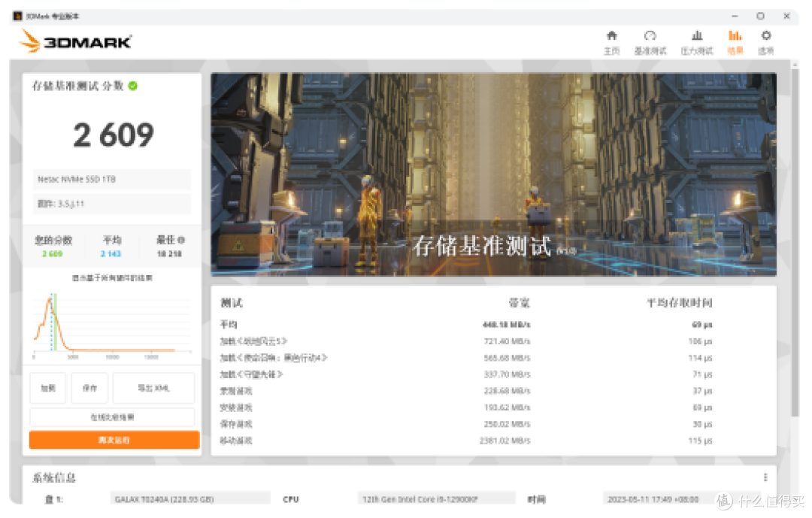Export the result with 导出 XML
The height and width of the screenshot is (518, 812).
coord(154,388)
